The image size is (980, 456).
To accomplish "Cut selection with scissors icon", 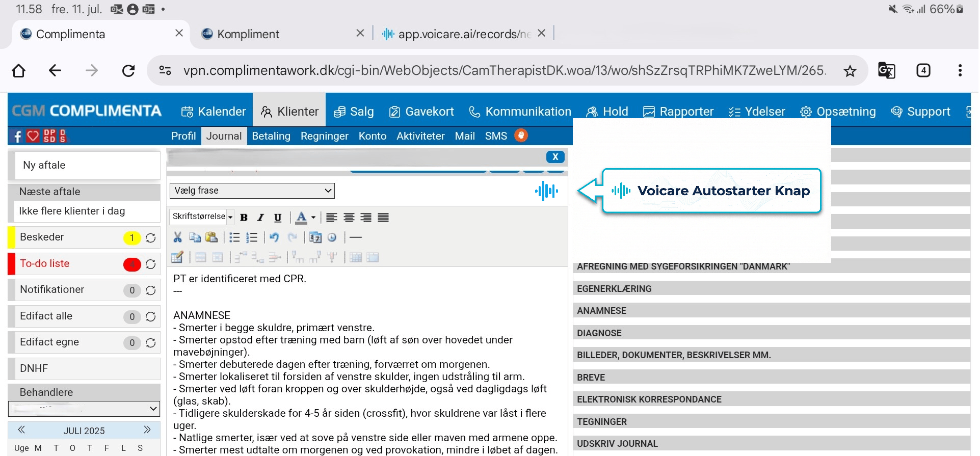I will point(177,237).
